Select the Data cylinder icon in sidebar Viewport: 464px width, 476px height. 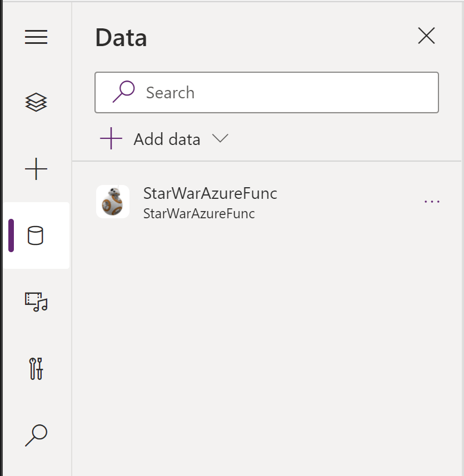coord(36,236)
